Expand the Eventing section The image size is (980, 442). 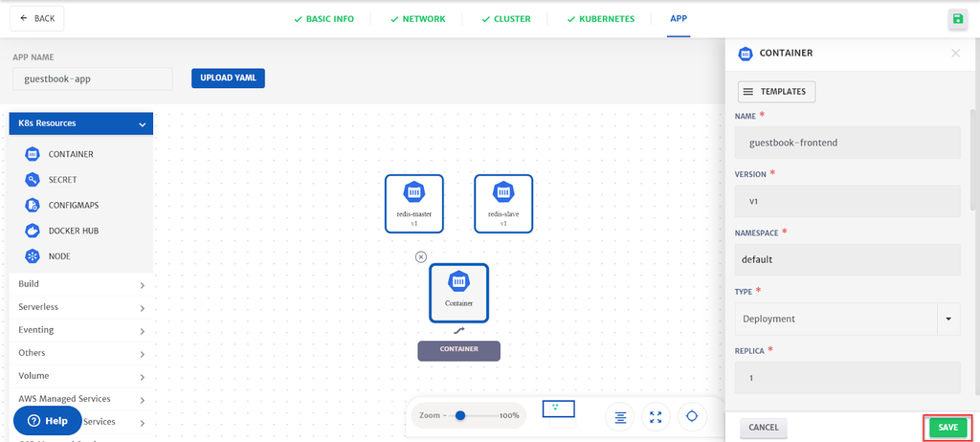tap(81, 330)
